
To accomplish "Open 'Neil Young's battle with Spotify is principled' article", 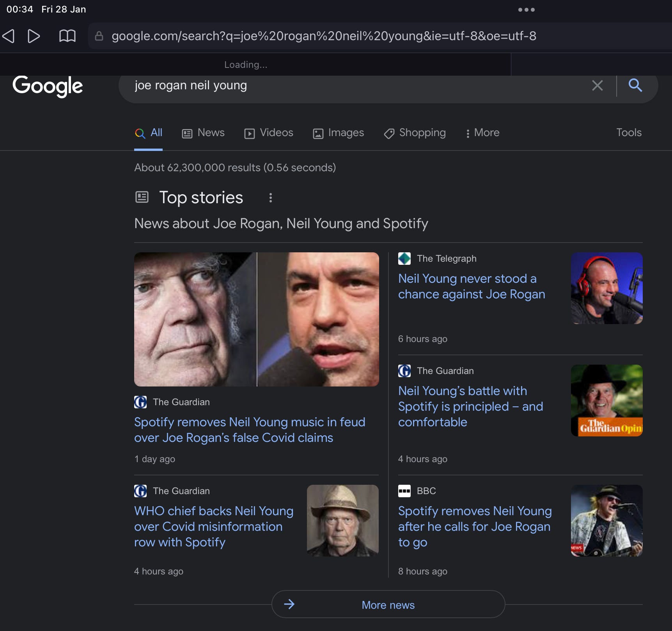I will tap(471, 406).
